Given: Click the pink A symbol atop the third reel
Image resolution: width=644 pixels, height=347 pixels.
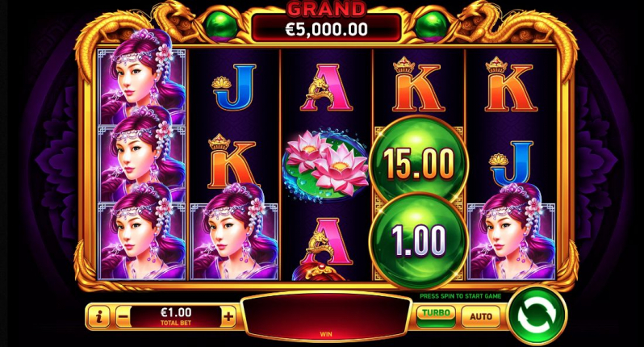Looking at the screenshot, I should pyautogui.click(x=326, y=86).
